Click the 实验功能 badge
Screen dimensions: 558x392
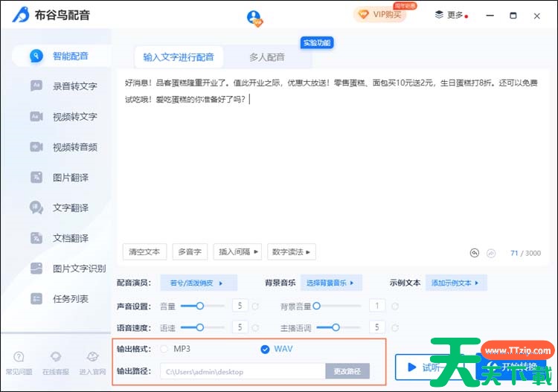tap(317, 43)
